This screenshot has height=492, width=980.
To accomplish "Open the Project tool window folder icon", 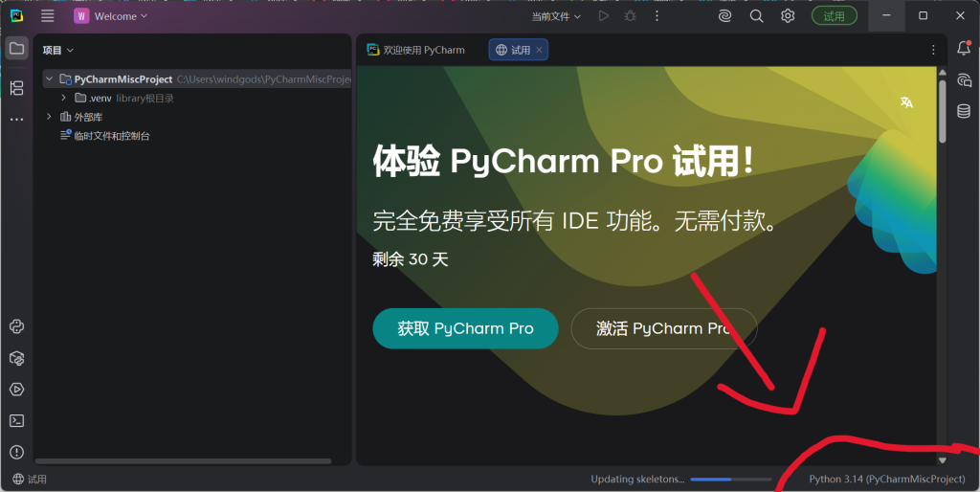I will pos(16,48).
